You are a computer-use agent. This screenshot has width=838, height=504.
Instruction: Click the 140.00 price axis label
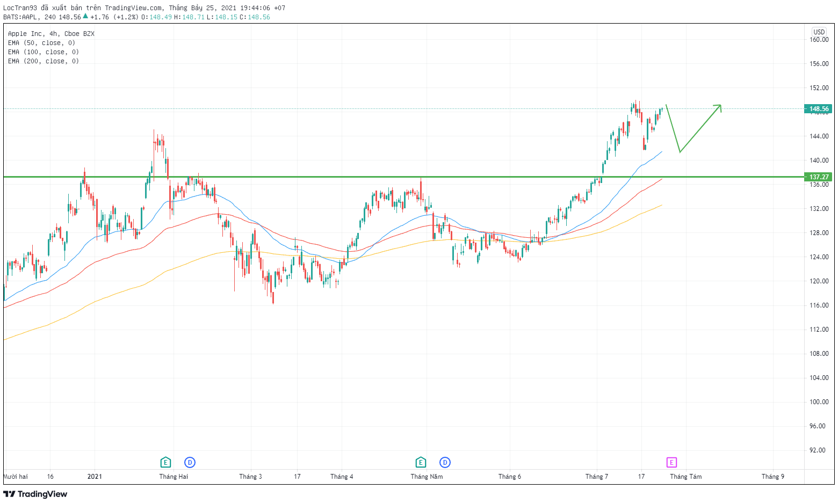[819, 160]
